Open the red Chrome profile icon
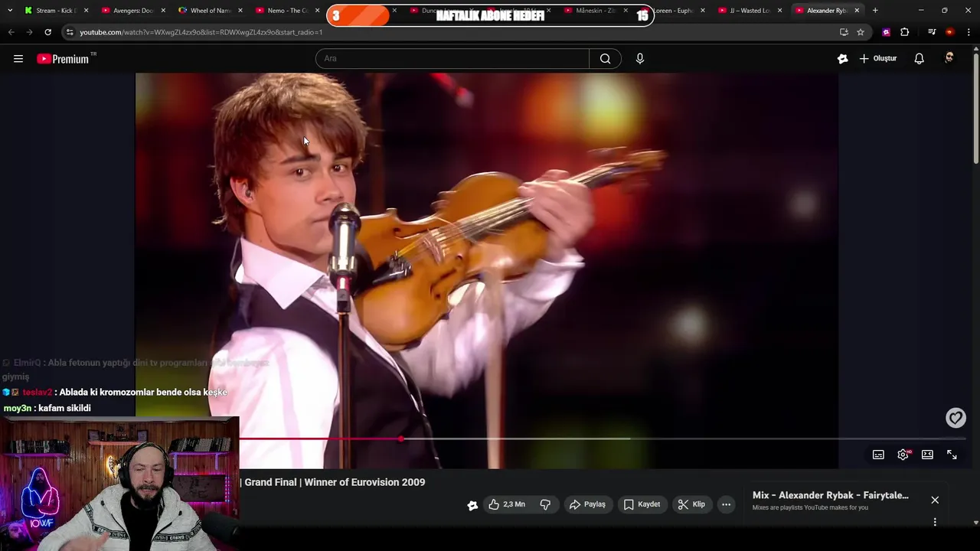Viewport: 980px width, 551px height. tap(950, 32)
